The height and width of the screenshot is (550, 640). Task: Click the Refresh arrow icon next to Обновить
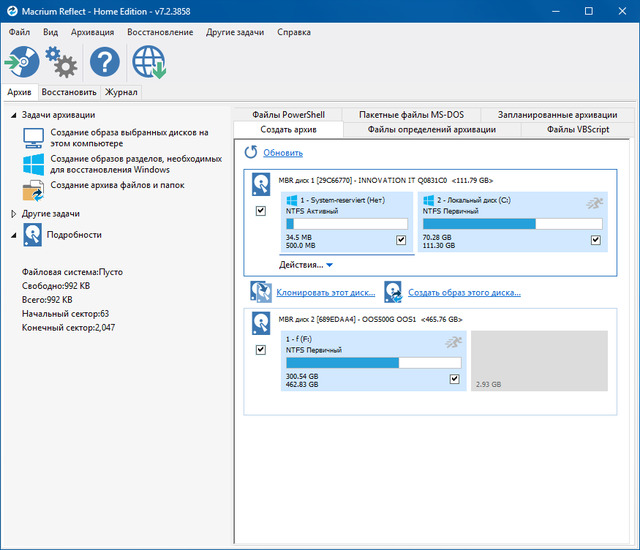pos(251,153)
